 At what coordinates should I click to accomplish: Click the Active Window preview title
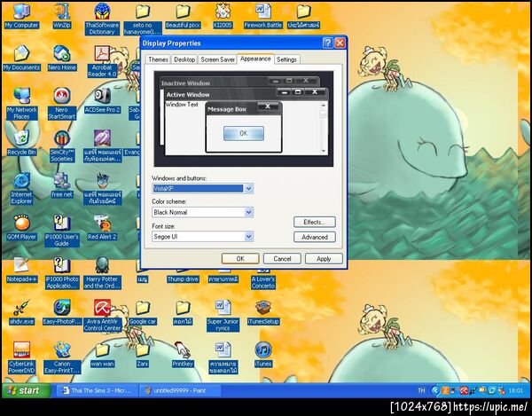pos(188,95)
